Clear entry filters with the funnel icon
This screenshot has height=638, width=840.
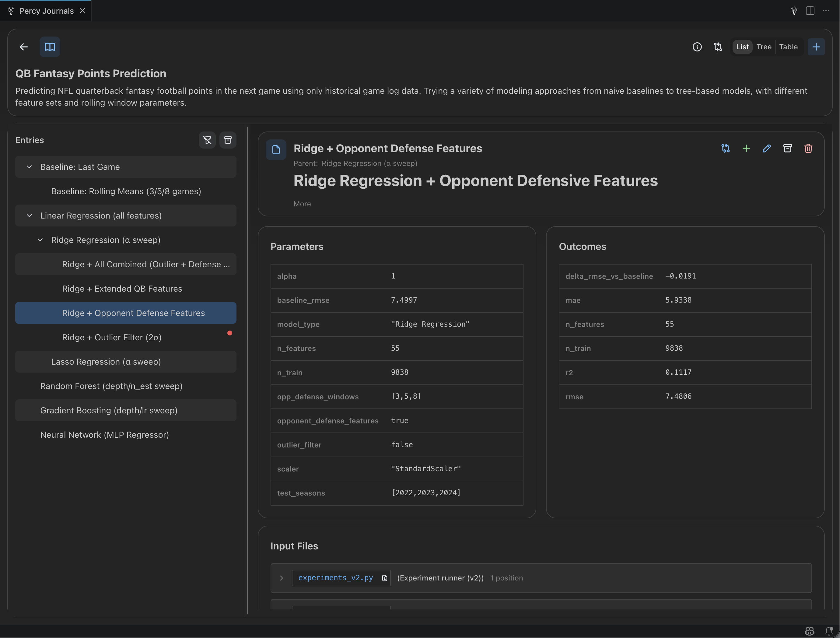coord(207,140)
